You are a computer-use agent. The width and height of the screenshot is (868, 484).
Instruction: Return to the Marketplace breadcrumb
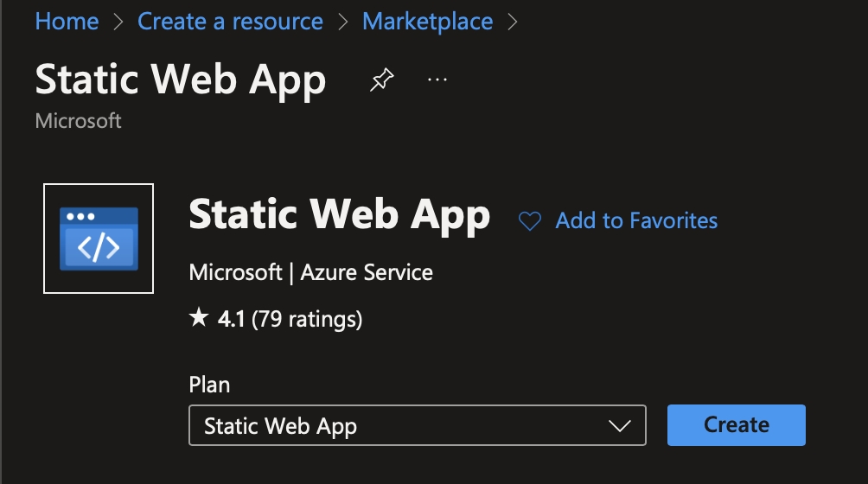pyautogui.click(x=427, y=22)
